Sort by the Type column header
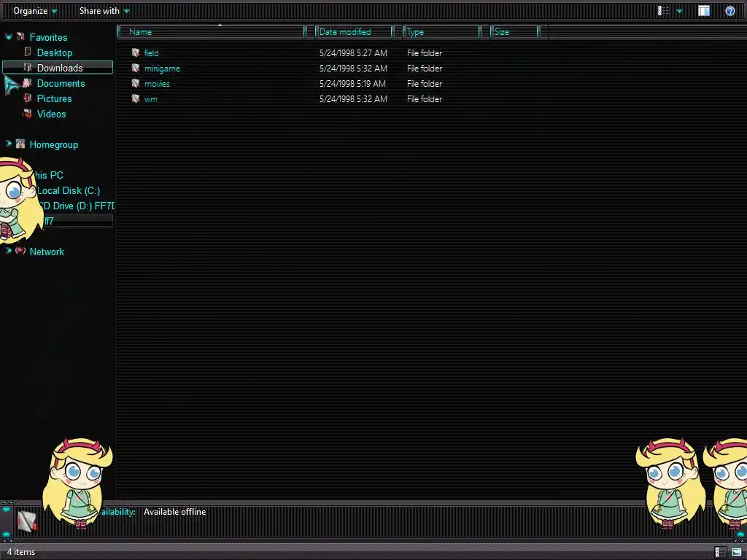747x560 pixels. pyautogui.click(x=441, y=32)
